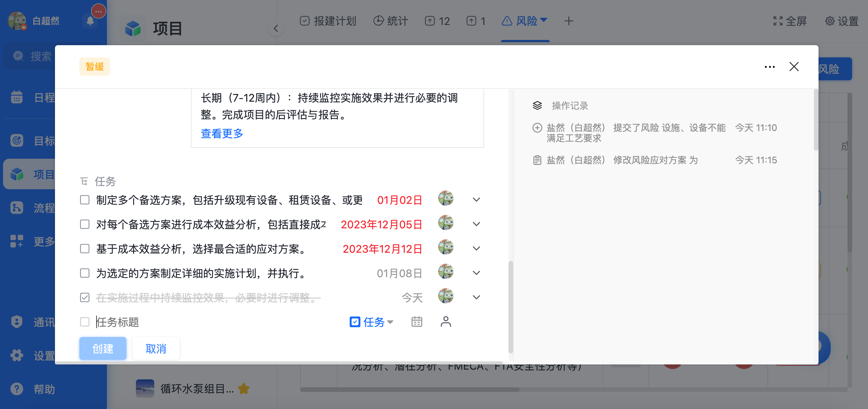
Task: Expand the 01月08日 task chevron
Action: click(476, 273)
